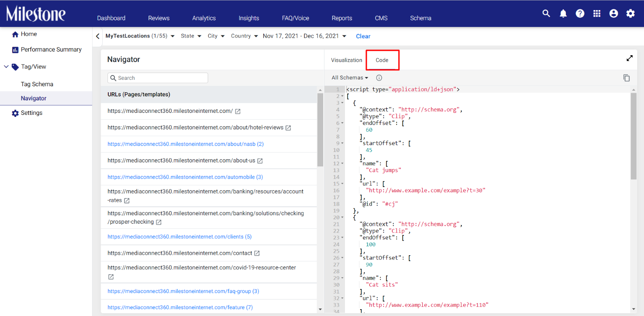Click the back chevron beside MyTestLocations

(98, 36)
